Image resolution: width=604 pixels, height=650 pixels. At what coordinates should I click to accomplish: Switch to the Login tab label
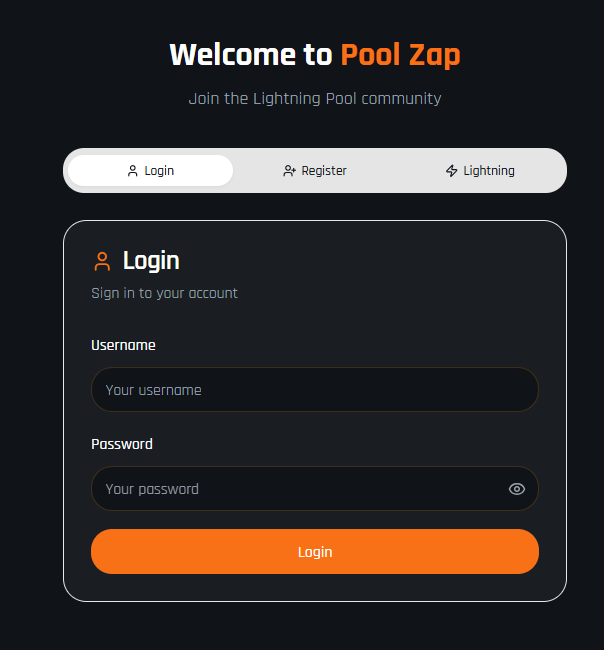click(x=159, y=171)
